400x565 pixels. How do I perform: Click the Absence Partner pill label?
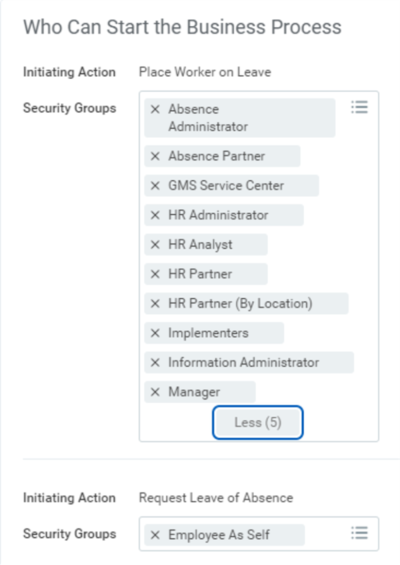pyautogui.click(x=217, y=156)
